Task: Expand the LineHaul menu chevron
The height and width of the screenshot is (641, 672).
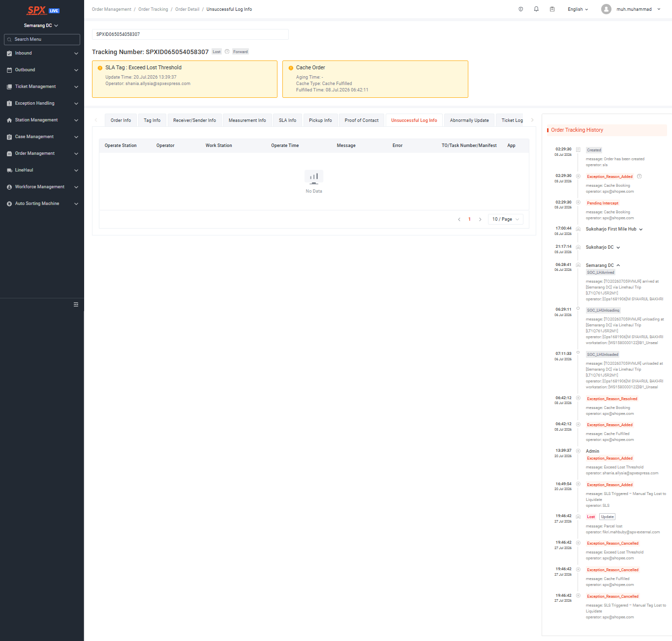Action: [76, 170]
